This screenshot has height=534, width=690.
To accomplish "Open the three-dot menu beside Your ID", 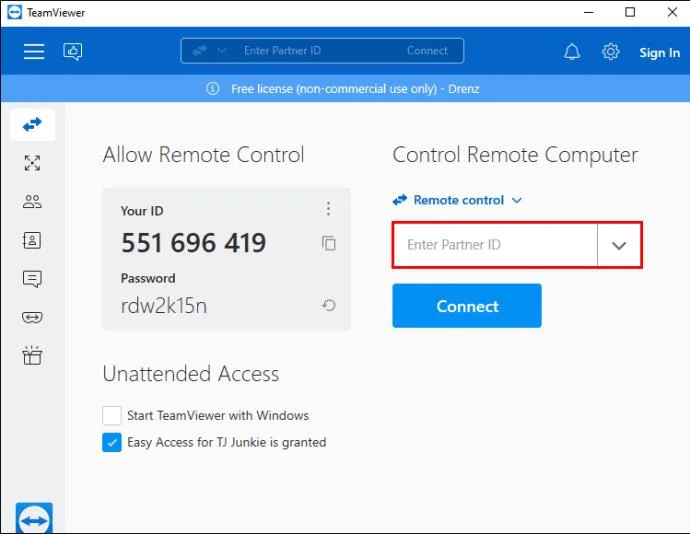I will pos(328,209).
